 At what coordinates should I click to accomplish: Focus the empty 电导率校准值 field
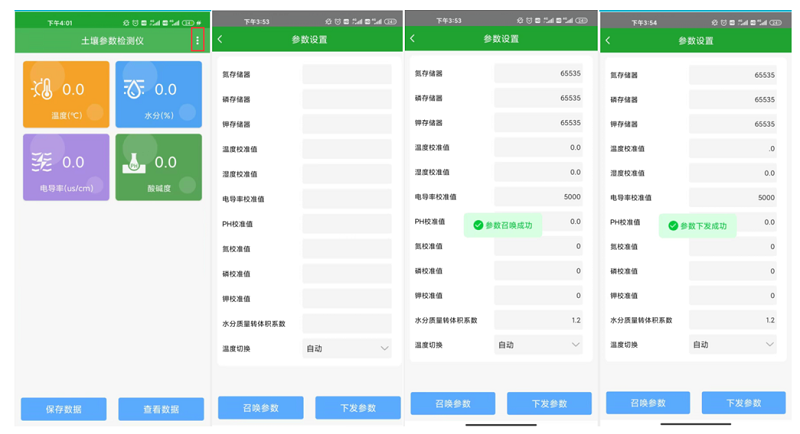(347, 199)
